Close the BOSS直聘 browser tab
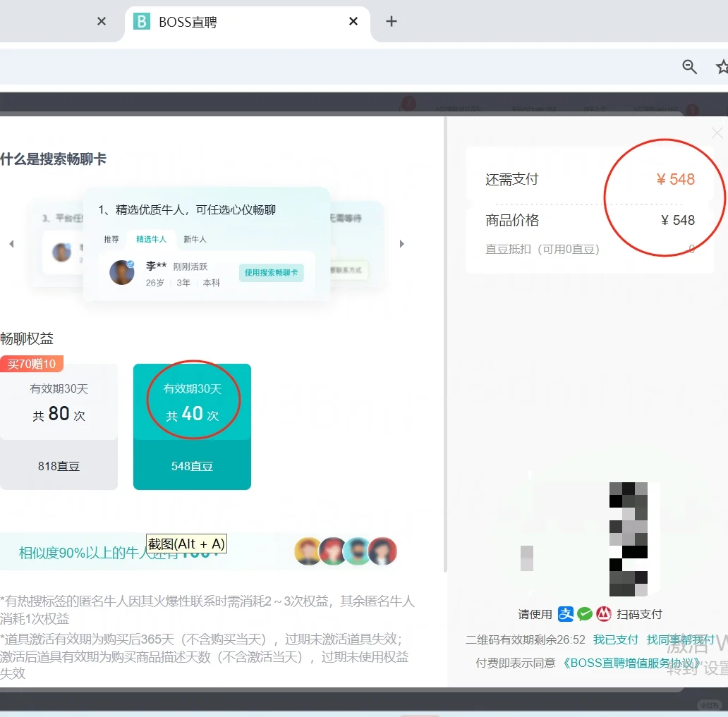This screenshot has width=728, height=717. [x=353, y=21]
